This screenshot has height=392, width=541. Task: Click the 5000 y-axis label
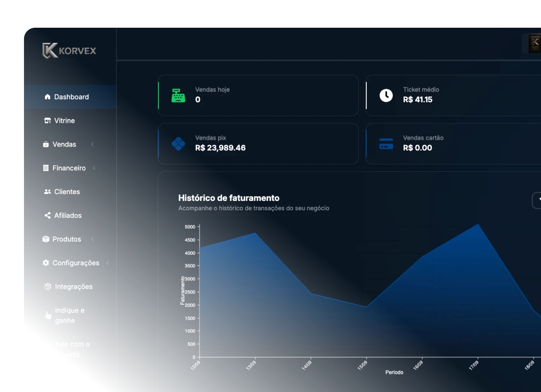[x=190, y=227]
